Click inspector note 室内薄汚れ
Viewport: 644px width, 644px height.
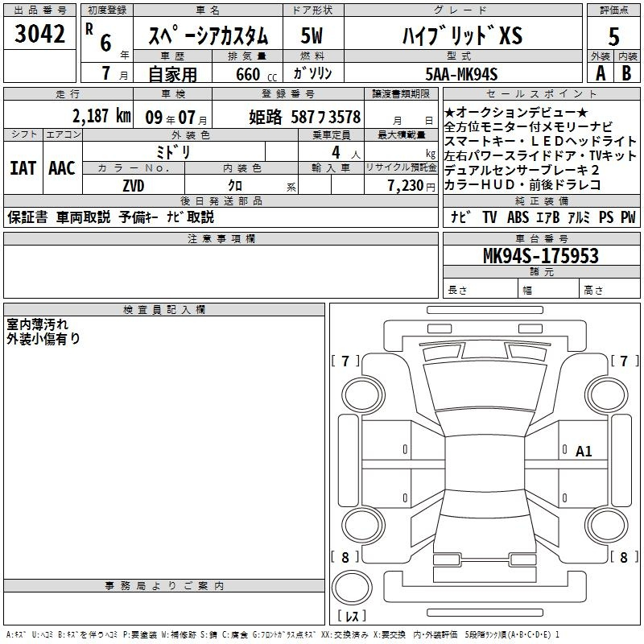click(37, 324)
